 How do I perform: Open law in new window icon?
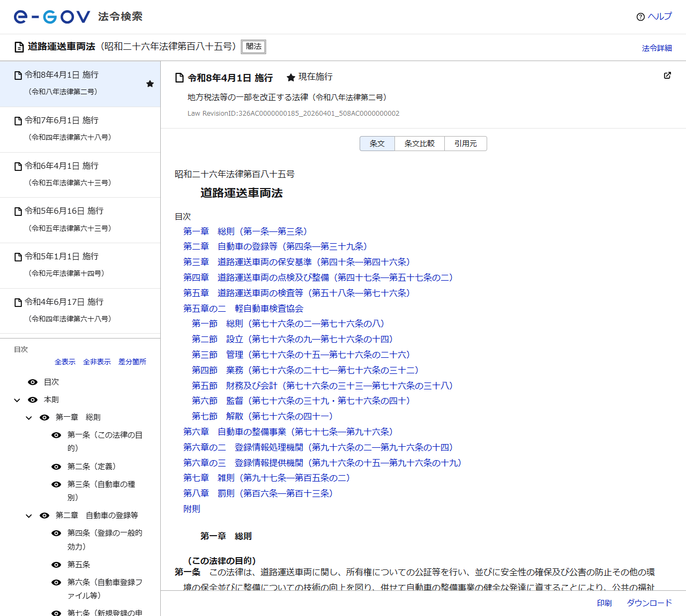coord(667,76)
